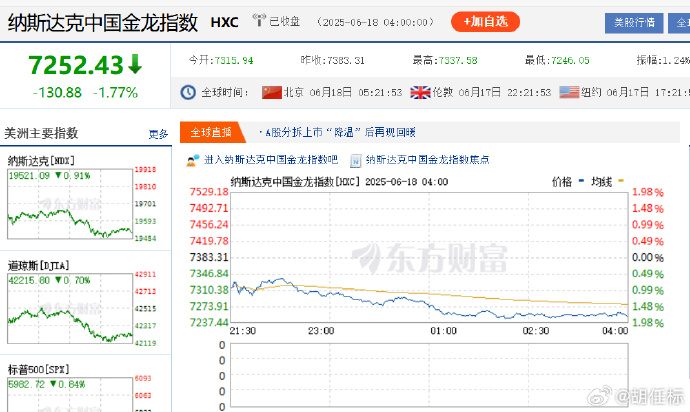Click the news icon beside 纳斯达克中国金龙指数焦点
The width and height of the screenshot is (690, 412).
[x=353, y=159]
